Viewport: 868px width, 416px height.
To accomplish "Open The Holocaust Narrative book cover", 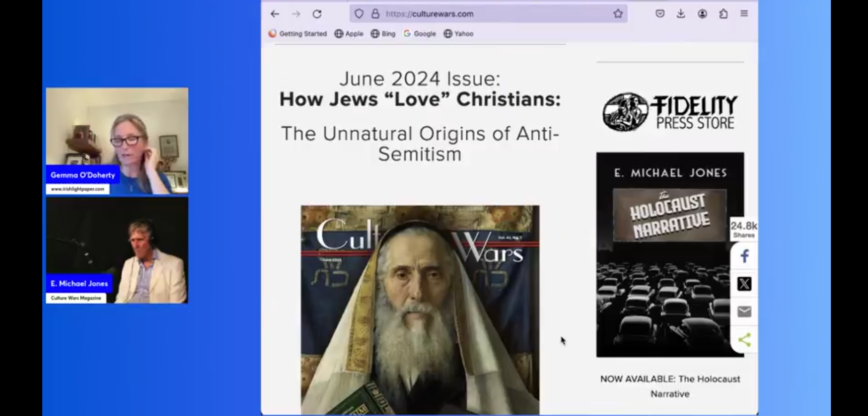I will point(670,254).
